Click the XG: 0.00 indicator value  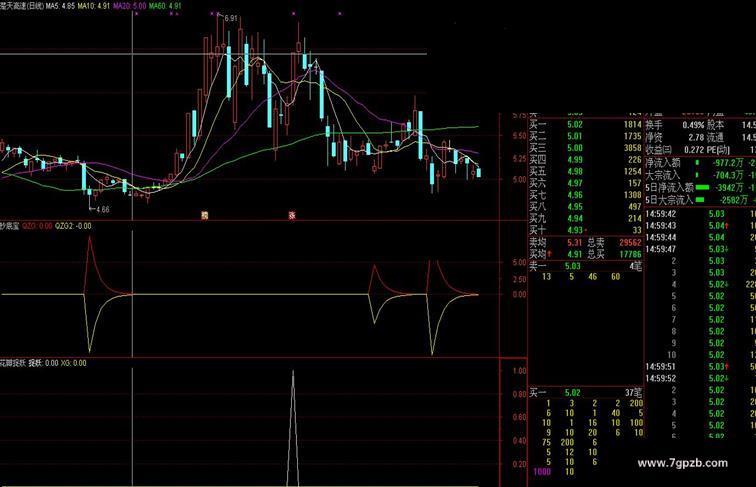point(74,363)
